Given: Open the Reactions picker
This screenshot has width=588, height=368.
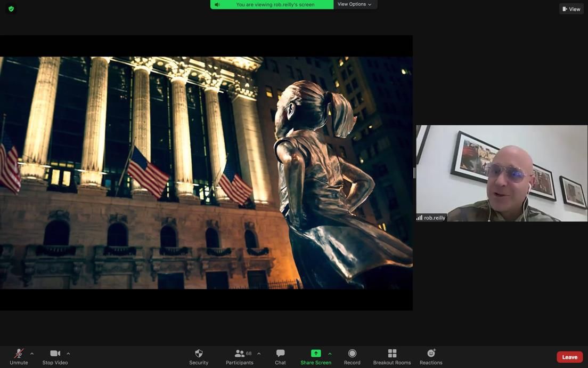Looking at the screenshot, I should [x=431, y=356].
